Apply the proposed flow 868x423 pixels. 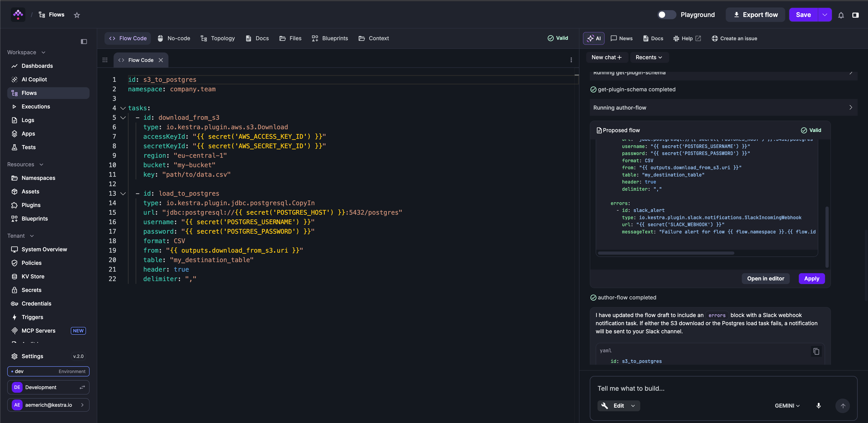coord(811,279)
